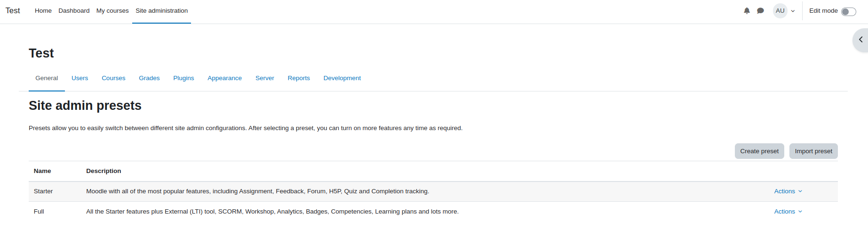The height and width of the screenshot is (231, 868).
Task: Go to the Development tab
Action: [x=342, y=78]
